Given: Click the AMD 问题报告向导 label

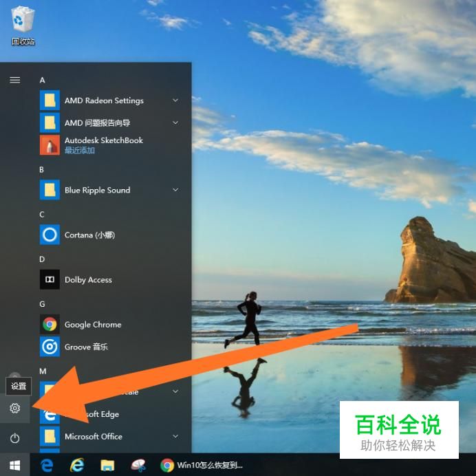Looking at the screenshot, I should 97,122.
